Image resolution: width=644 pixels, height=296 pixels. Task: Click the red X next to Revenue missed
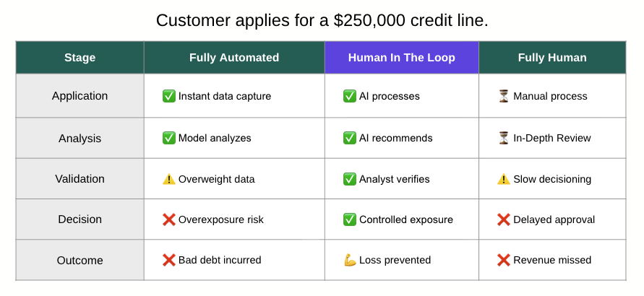point(504,260)
